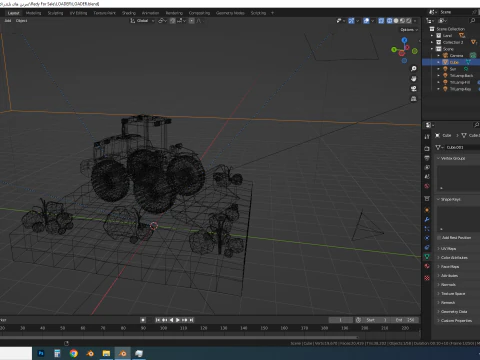
Task: Jump to the timeline end frame
Action: (191, 320)
